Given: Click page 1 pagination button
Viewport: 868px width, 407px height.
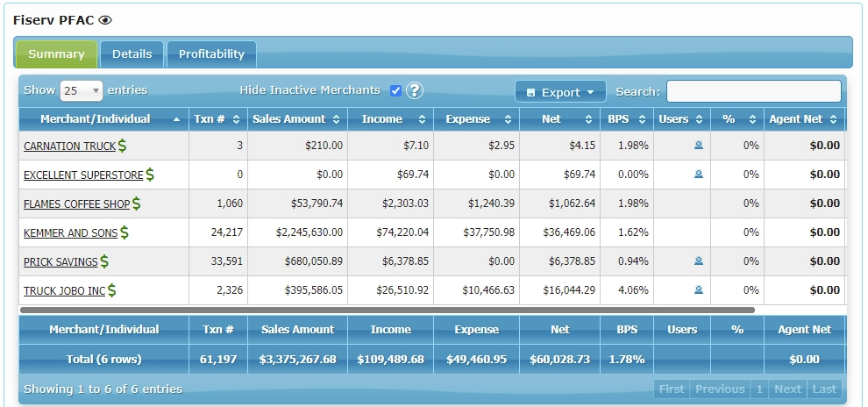Looking at the screenshot, I should point(759,389).
